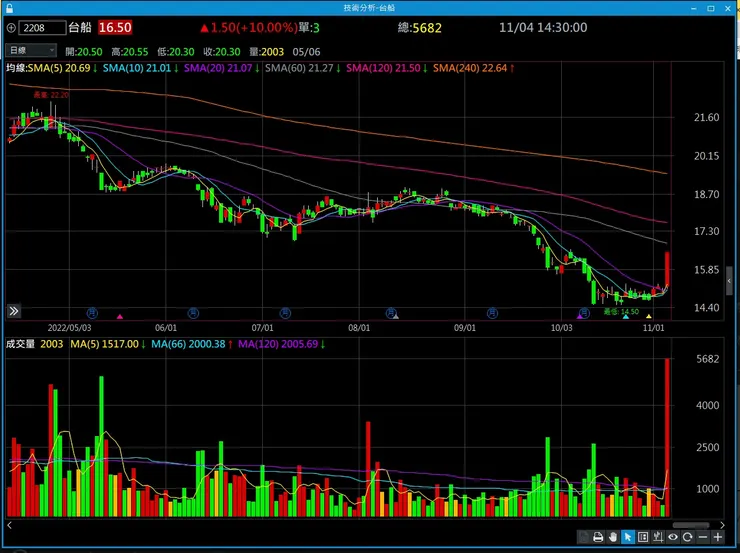Click the 最低: 14.50 low marker label

tap(621, 311)
